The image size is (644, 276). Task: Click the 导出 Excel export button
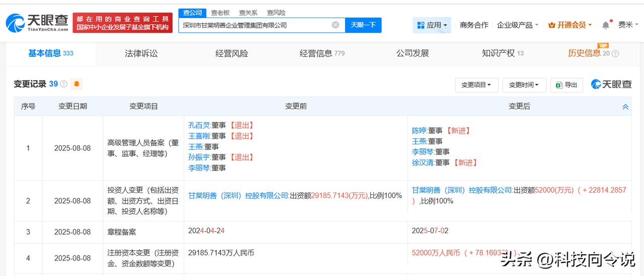[x=567, y=85]
